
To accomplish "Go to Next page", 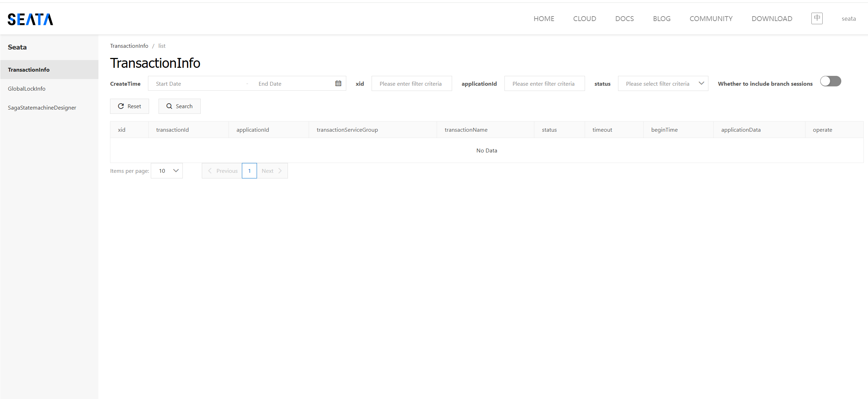I will [272, 171].
